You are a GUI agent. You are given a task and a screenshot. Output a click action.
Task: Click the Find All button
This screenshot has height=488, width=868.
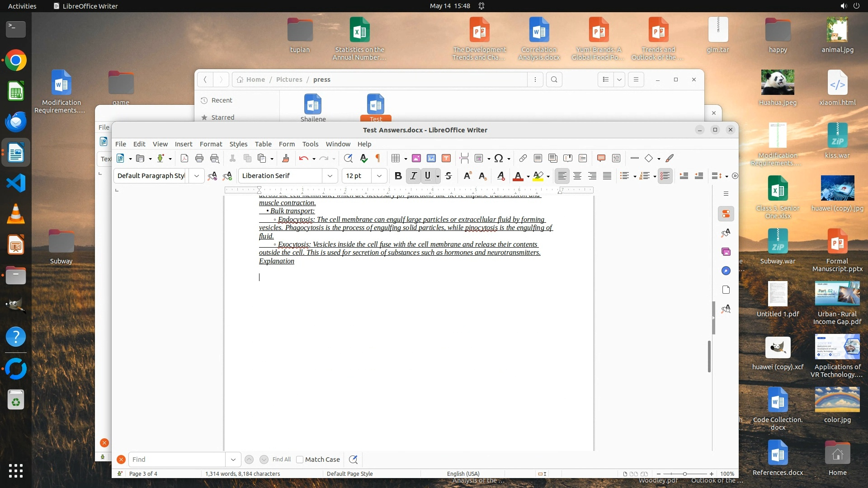pyautogui.click(x=281, y=460)
